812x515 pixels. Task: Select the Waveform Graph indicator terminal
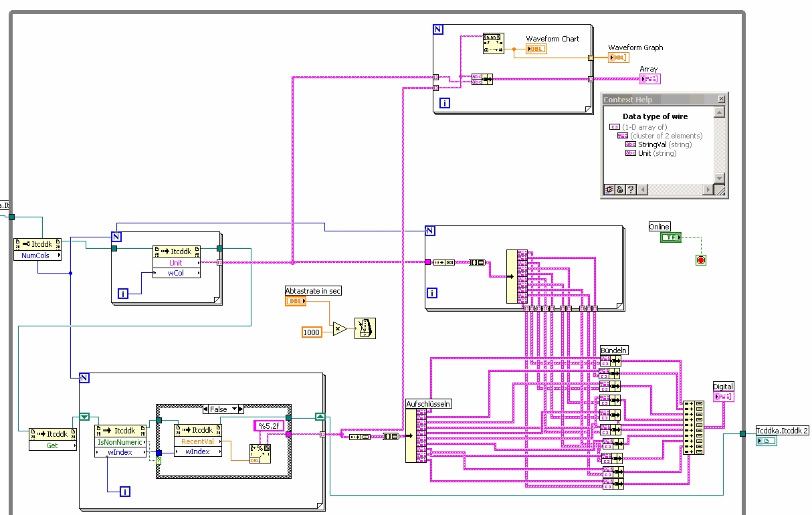pos(619,58)
